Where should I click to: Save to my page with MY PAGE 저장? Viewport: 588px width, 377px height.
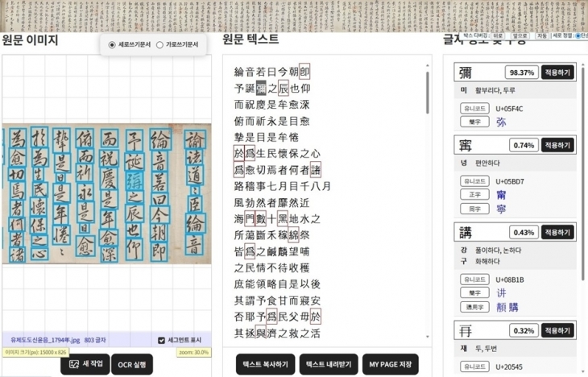click(391, 364)
